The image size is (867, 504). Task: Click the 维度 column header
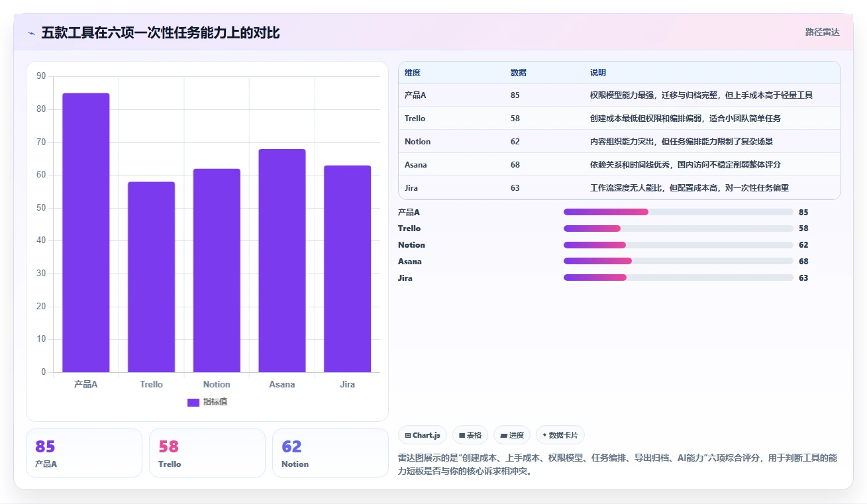pos(413,73)
